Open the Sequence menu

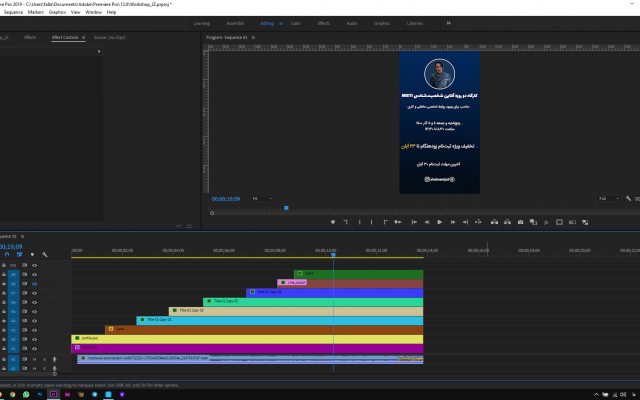[x=13, y=12]
